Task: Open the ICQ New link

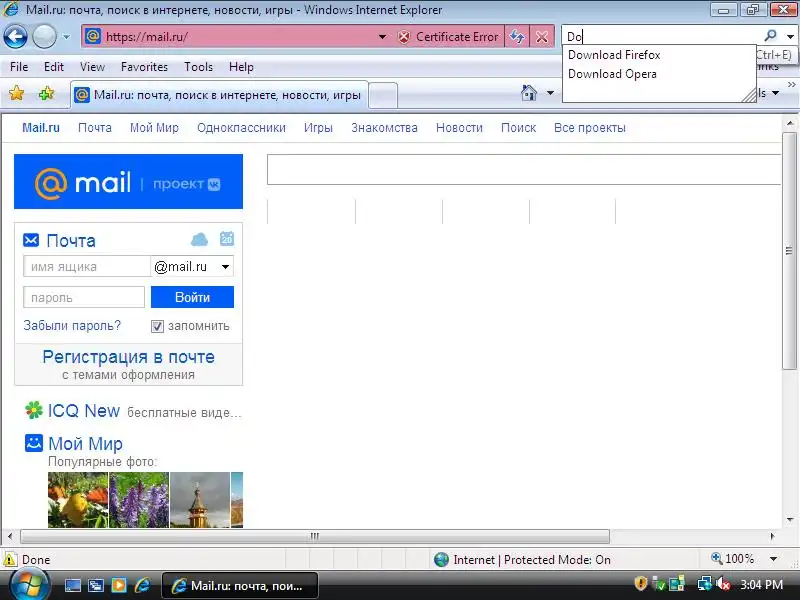Action: pyautogui.click(x=84, y=411)
